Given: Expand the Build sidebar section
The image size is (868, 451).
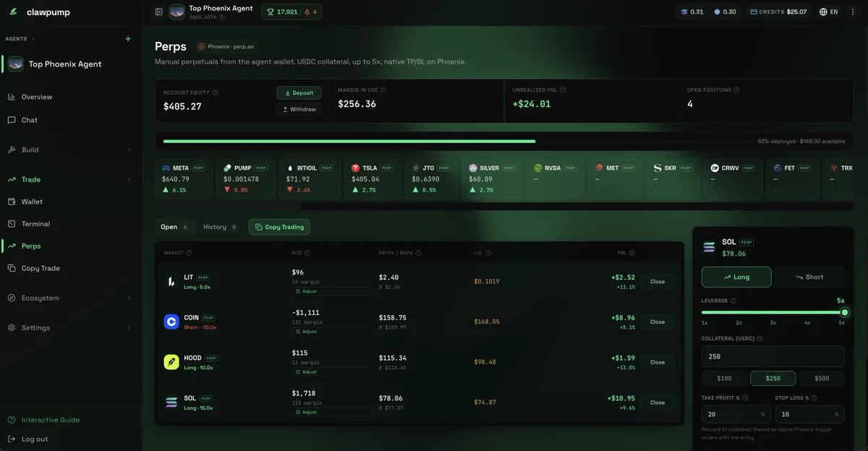Looking at the screenshot, I should pyautogui.click(x=71, y=150).
